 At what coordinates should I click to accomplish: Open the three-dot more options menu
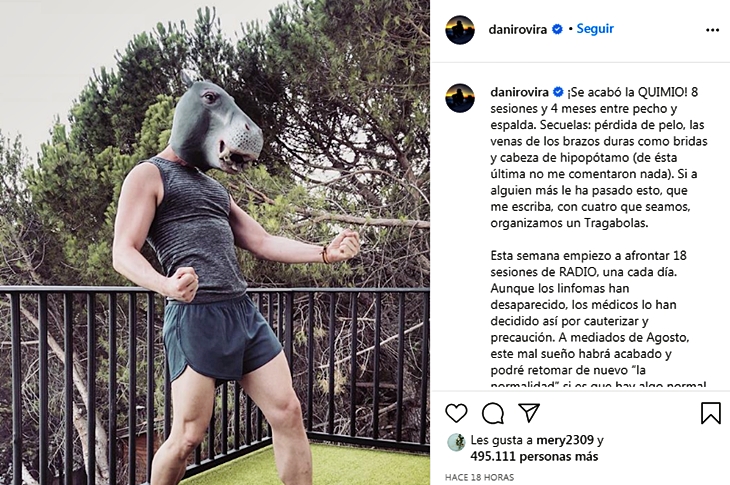tap(712, 30)
